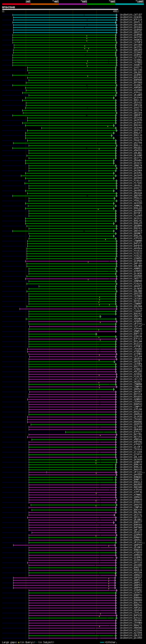The width and height of the screenshot is (146, 644).
Task: Open hit UniRef100_B7FI14
Action: pos(131,20)
